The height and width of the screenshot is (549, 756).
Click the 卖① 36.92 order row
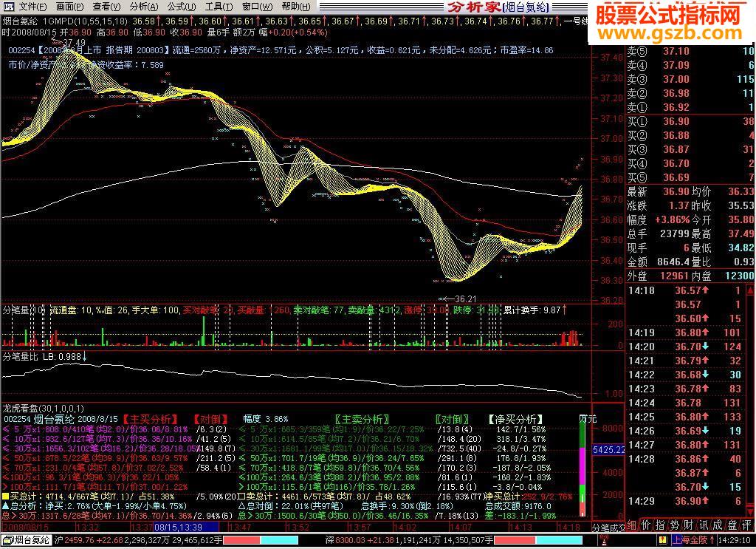click(x=690, y=107)
